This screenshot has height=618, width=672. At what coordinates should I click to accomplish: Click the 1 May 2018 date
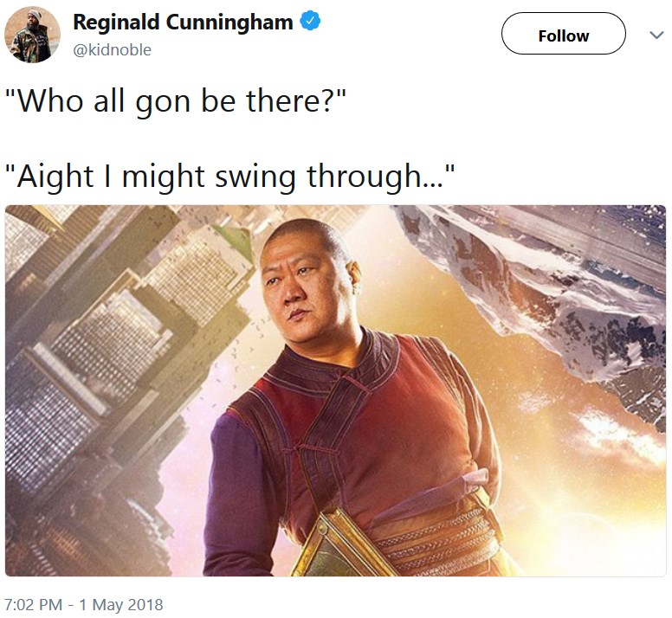coord(121,605)
